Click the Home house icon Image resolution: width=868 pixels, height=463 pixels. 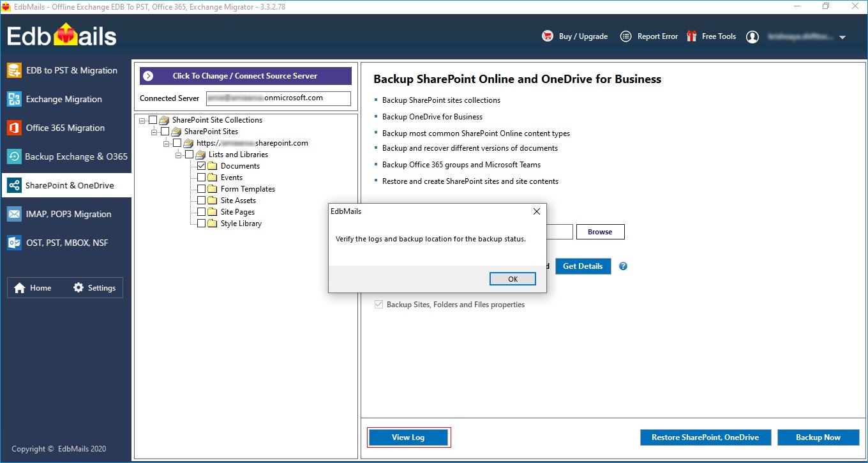click(x=20, y=287)
